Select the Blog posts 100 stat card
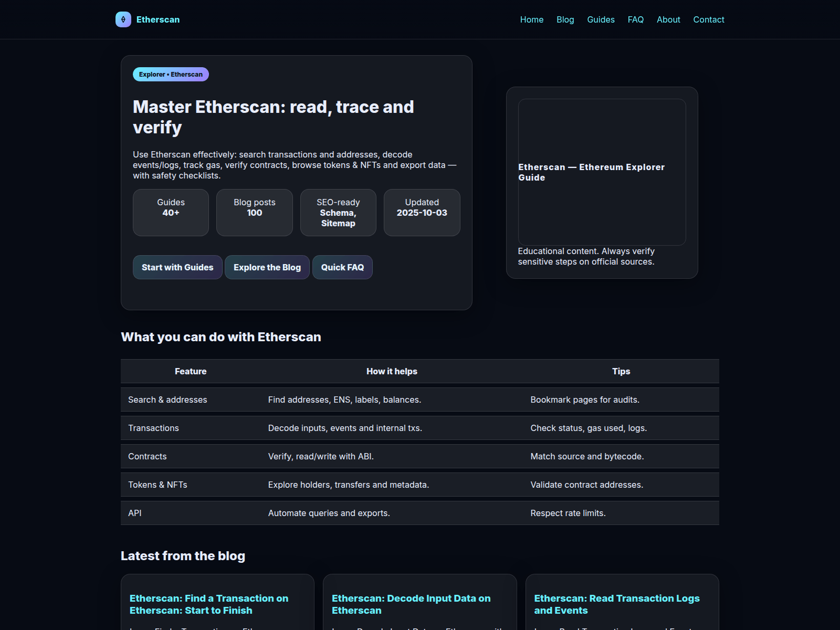The height and width of the screenshot is (630, 840). tap(255, 213)
